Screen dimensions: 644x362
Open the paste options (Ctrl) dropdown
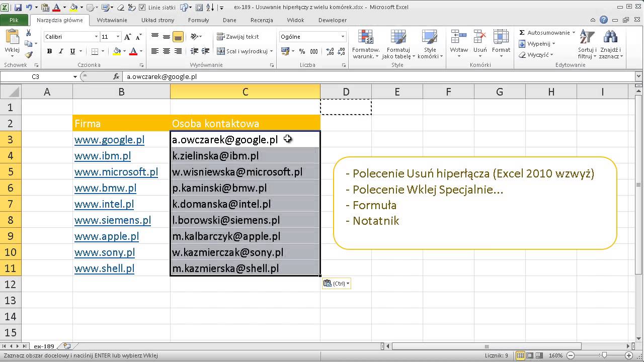pos(337,284)
